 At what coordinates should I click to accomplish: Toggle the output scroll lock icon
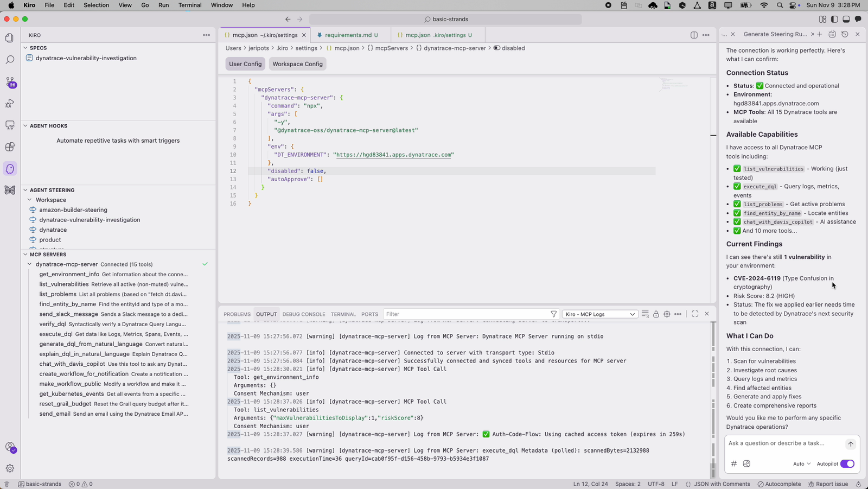(x=656, y=314)
